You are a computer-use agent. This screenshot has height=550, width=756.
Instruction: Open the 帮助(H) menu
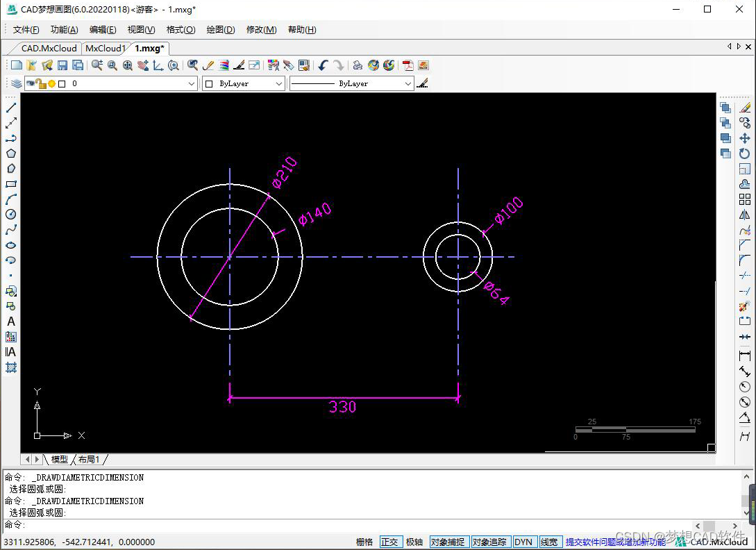302,30
